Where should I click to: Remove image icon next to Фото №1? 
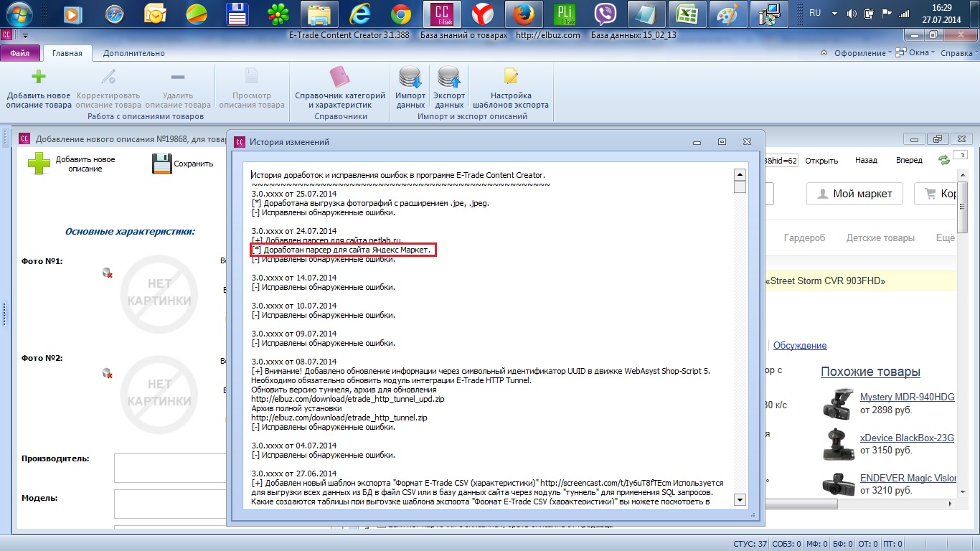tap(108, 273)
